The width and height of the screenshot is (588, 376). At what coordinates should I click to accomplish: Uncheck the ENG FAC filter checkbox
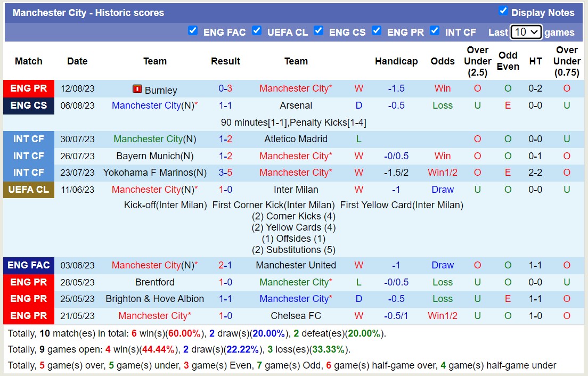(x=193, y=31)
